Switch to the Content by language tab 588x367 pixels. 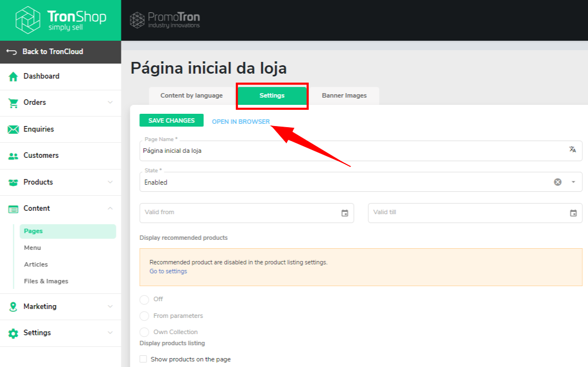192,96
